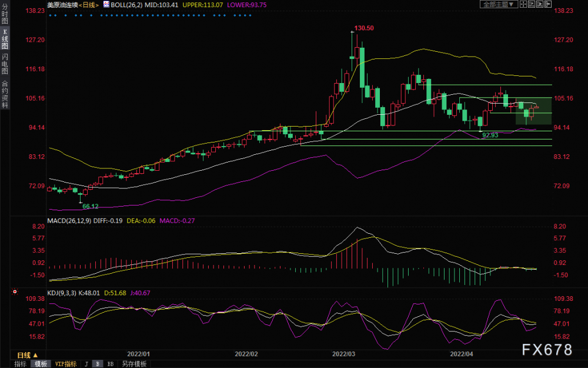Viewport: 588px width, 368px height.
Task: Click the crosshair layout icon at top right
Action: click(523, 4)
